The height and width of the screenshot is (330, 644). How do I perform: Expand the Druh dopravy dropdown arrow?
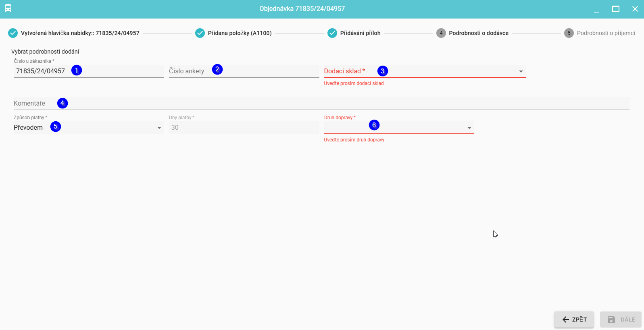pyautogui.click(x=469, y=128)
